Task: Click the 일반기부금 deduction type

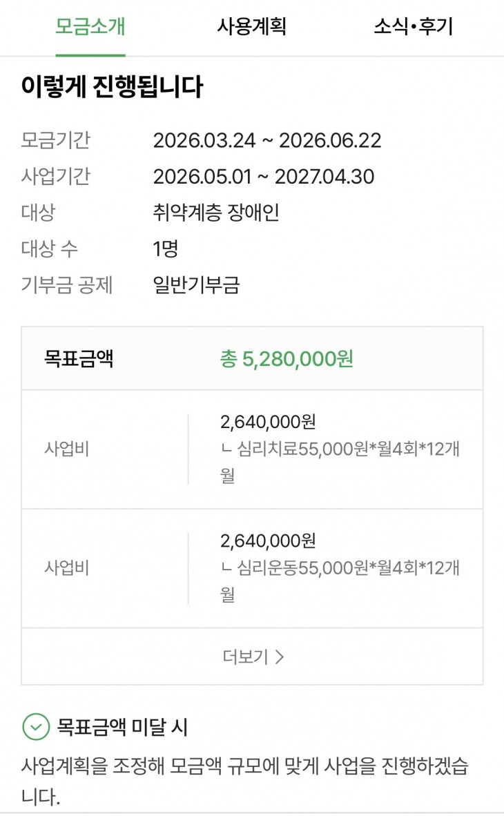Action: [x=196, y=284]
